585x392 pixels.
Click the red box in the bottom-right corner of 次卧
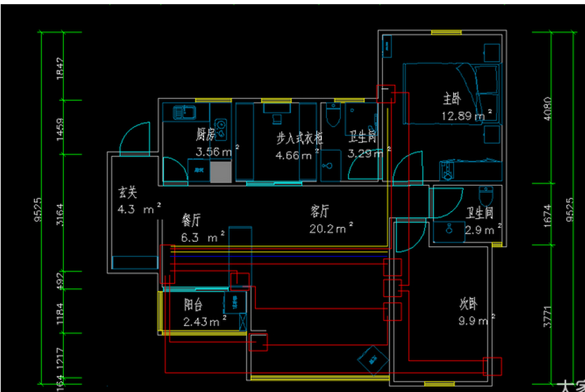492,366
